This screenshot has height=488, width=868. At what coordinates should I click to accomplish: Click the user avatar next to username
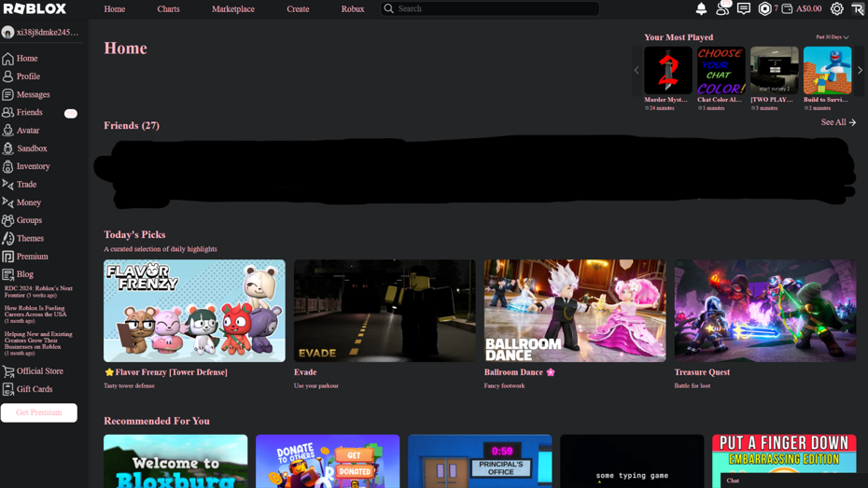[7, 33]
